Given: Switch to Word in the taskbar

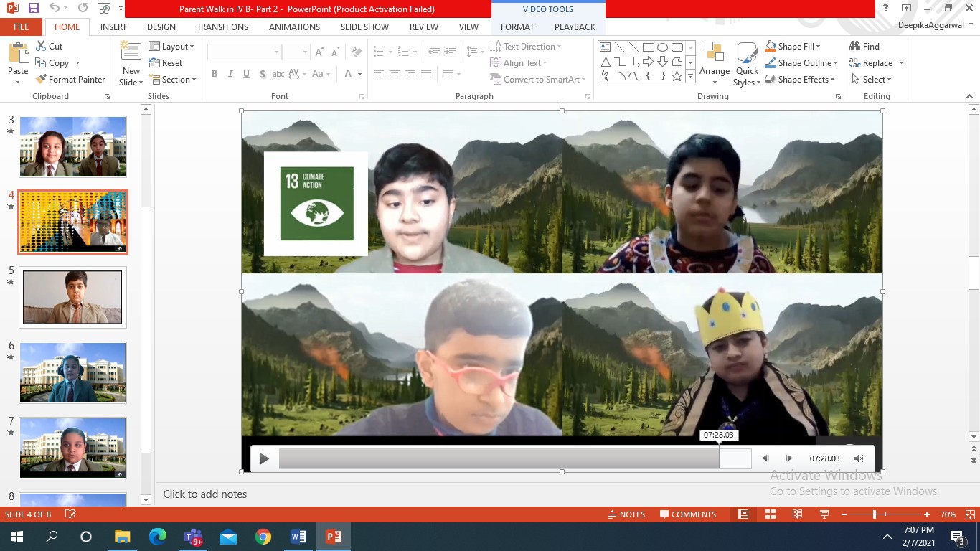Looking at the screenshot, I should click(x=298, y=537).
